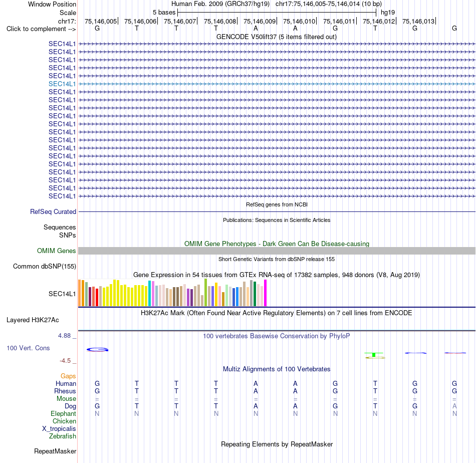476x463 pixels.
Task: Click position label 75,146,009
Action: tap(260, 21)
